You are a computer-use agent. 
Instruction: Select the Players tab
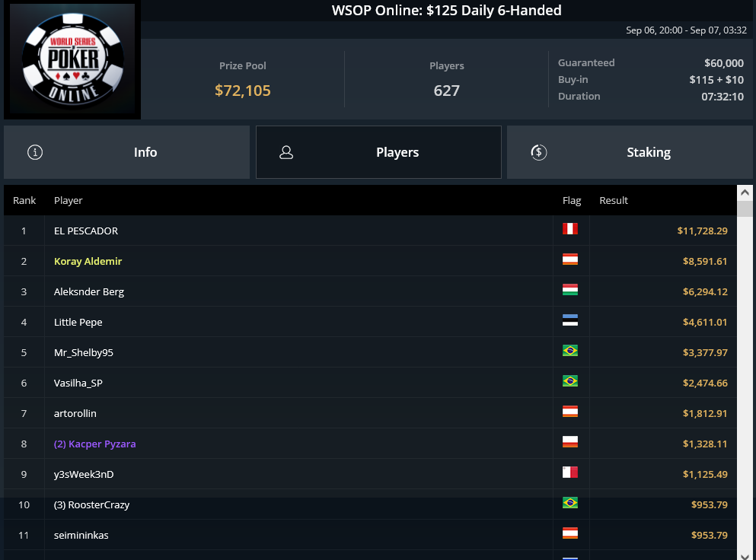click(x=378, y=152)
